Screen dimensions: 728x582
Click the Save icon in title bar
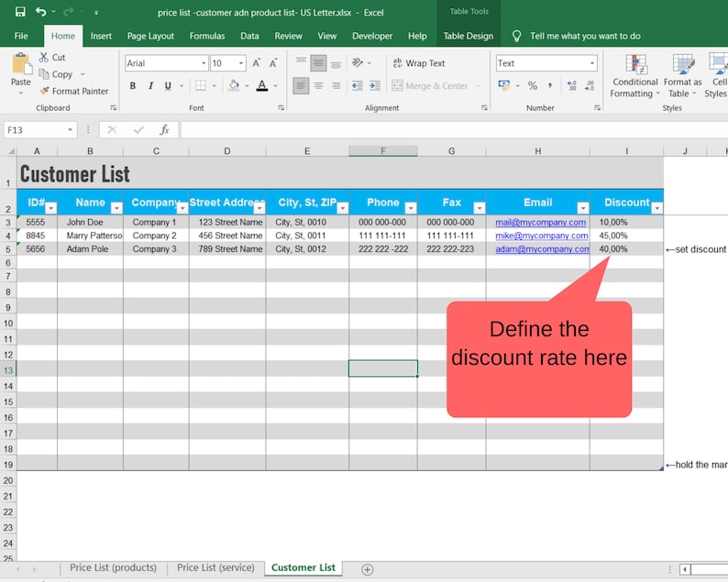coord(20,12)
